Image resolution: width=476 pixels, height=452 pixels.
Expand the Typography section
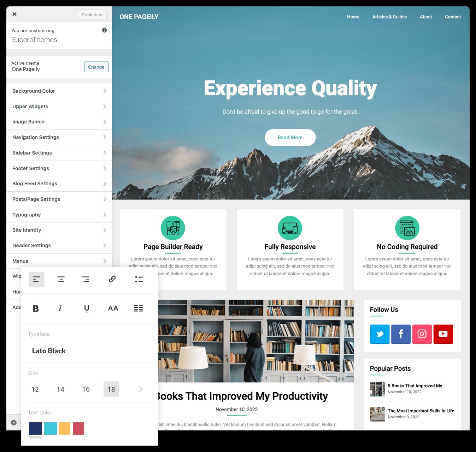(59, 215)
